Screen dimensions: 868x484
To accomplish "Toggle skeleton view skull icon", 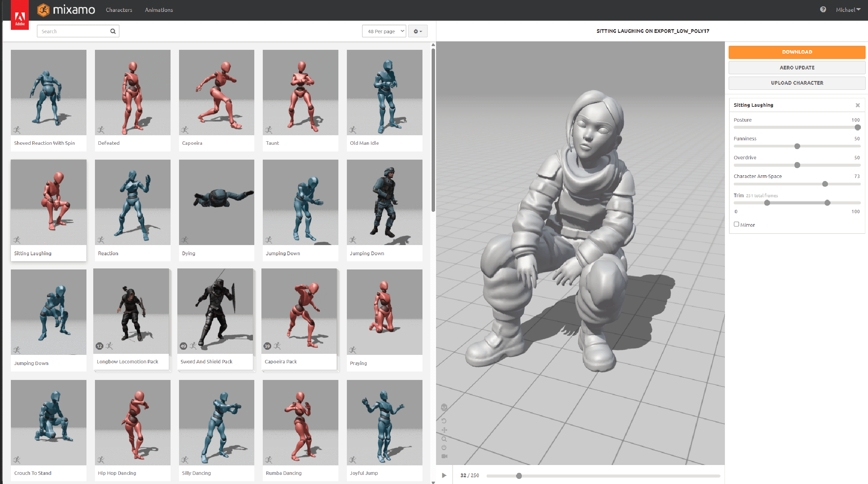I will pos(444,407).
